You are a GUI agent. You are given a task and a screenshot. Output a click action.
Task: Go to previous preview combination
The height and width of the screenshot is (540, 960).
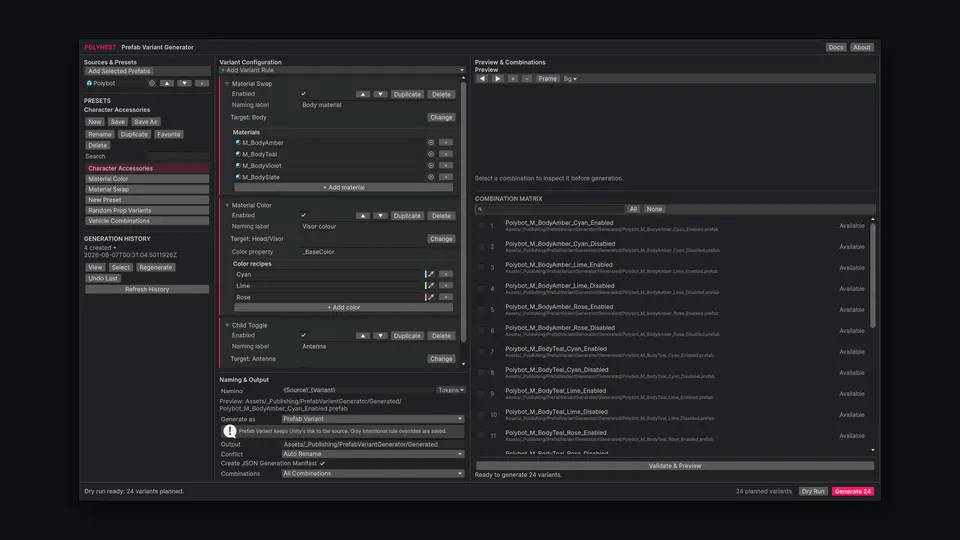point(482,78)
